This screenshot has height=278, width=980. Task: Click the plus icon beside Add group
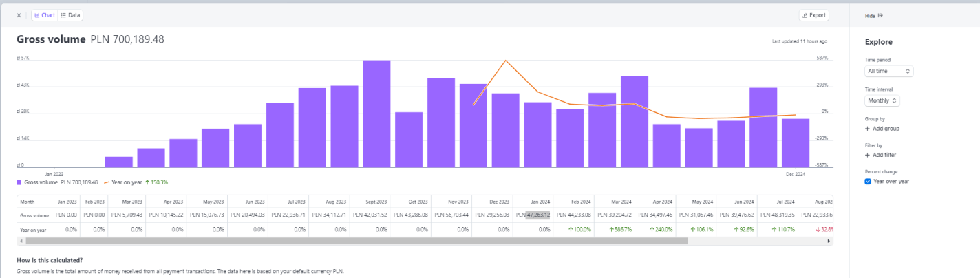(868, 129)
